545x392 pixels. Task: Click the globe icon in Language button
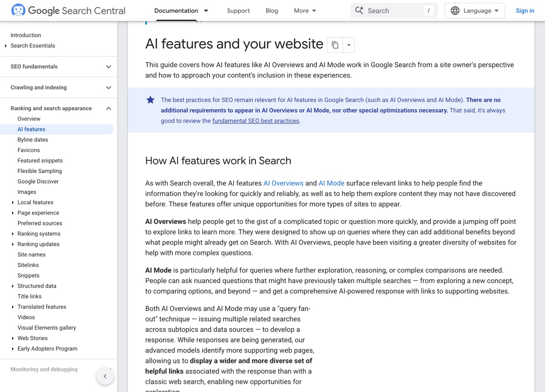[455, 10]
